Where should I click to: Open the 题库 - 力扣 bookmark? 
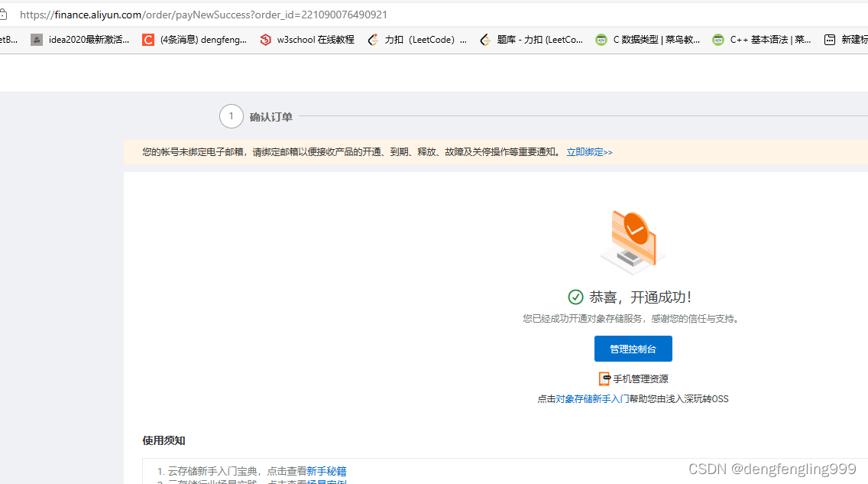click(532, 39)
